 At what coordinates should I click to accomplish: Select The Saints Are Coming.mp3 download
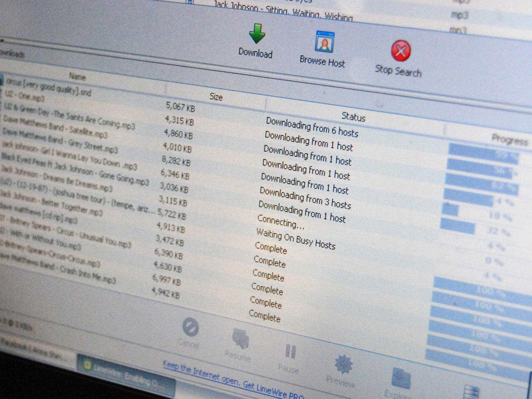(x=69, y=116)
